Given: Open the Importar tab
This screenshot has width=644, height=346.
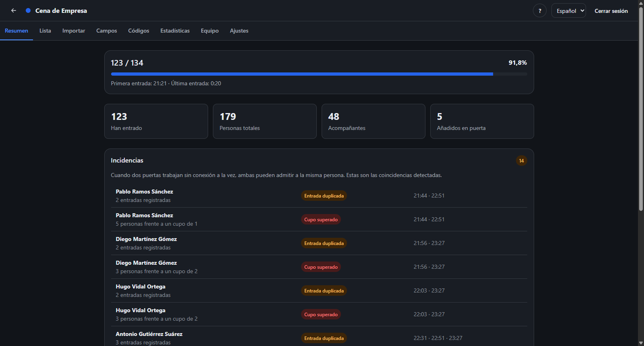Looking at the screenshot, I should (x=74, y=31).
